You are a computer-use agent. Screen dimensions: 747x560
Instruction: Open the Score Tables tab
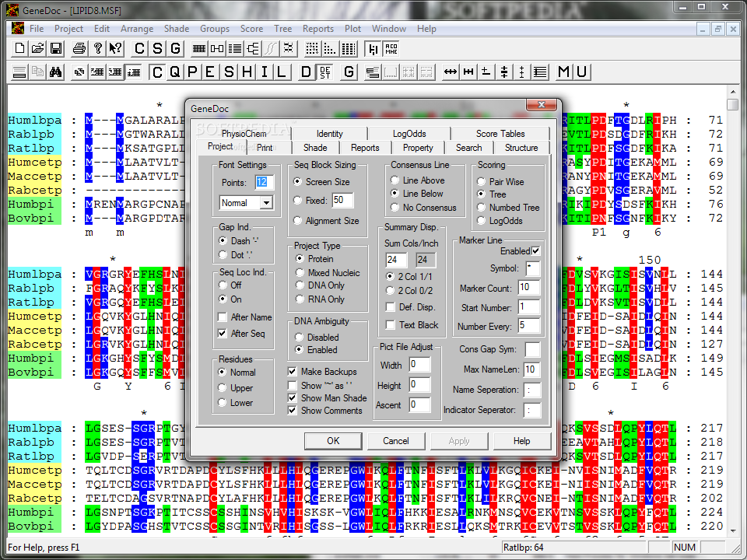(500, 134)
